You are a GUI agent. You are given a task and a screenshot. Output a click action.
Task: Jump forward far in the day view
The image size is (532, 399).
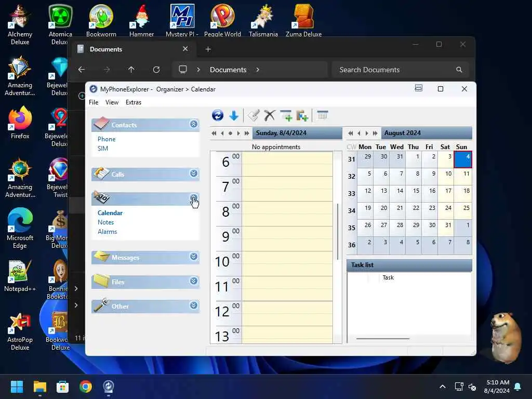pyautogui.click(x=247, y=134)
